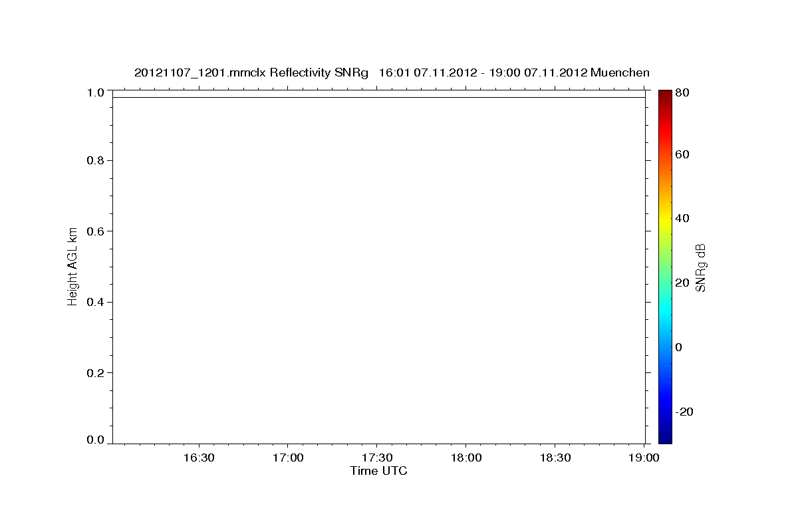Click the 18:30 time tick label

click(555, 458)
